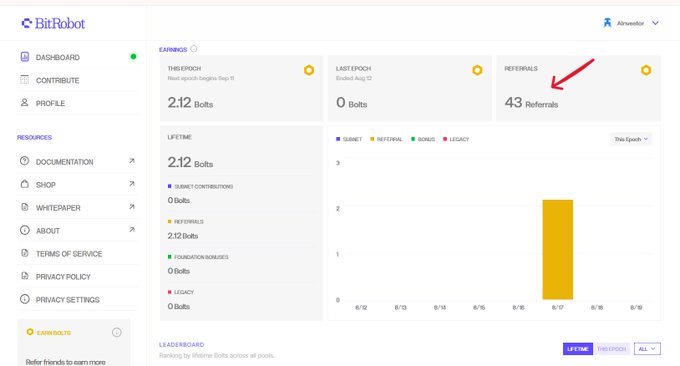Click the Documentation question-mark icon
Viewport: 680px width, 366px height.
coord(25,161)
